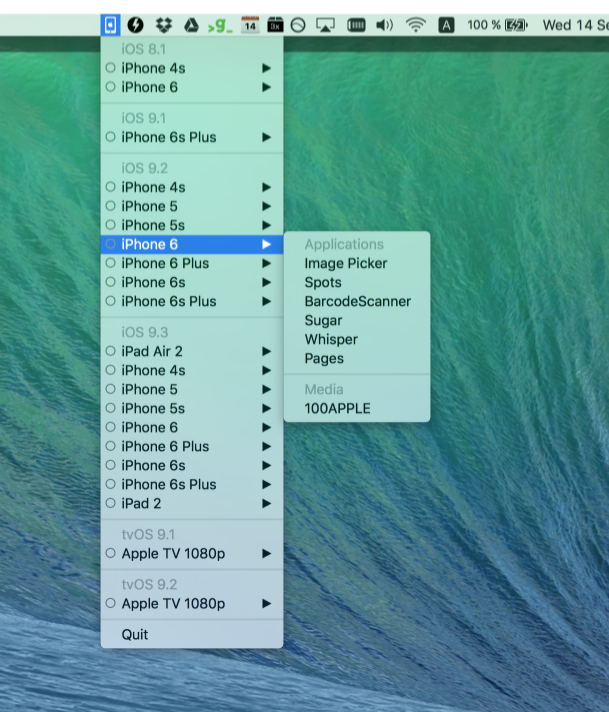The image size is (609, 712).
Task: Open the volume control menu
Action: (x=384, y=25)
